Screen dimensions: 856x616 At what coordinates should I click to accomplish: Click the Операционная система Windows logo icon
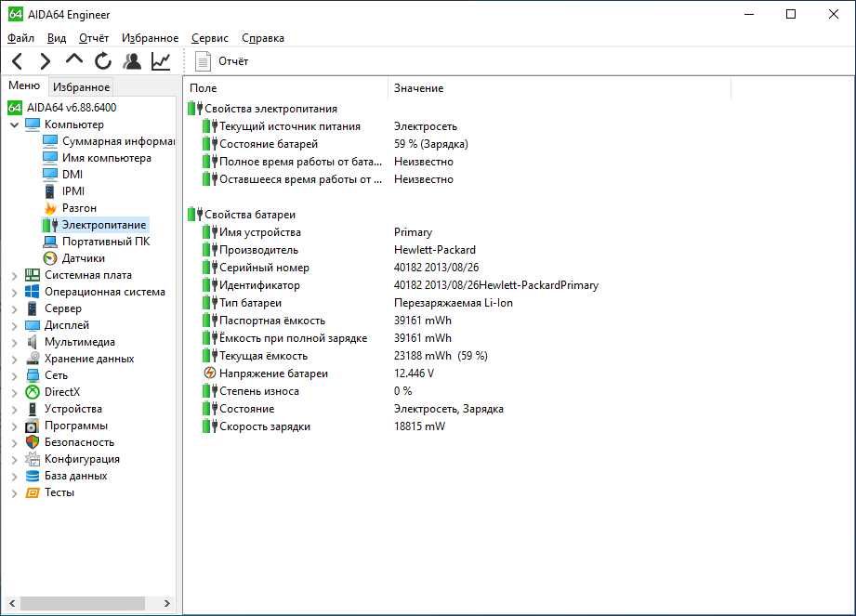(x=33, y=292)
